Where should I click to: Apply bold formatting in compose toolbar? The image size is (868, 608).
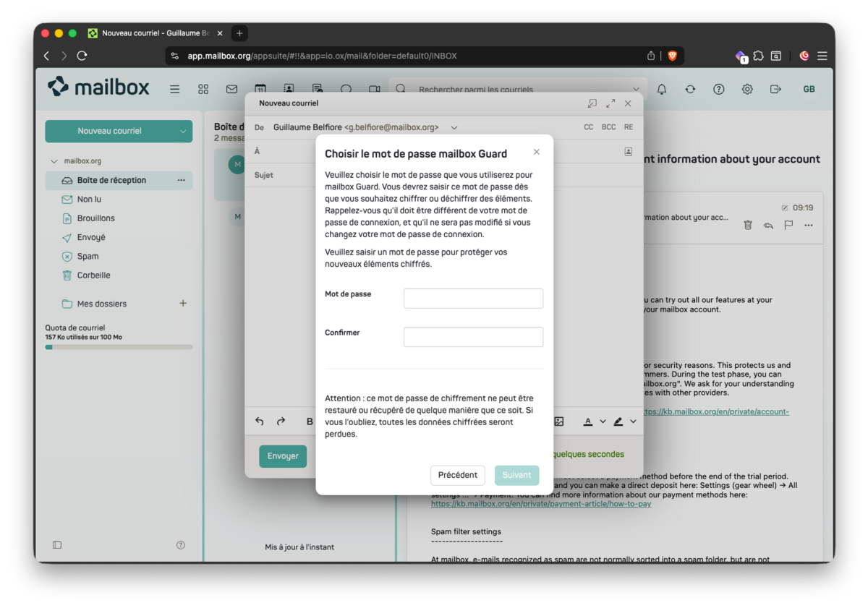pyautogui.click(x=310, y=421)
